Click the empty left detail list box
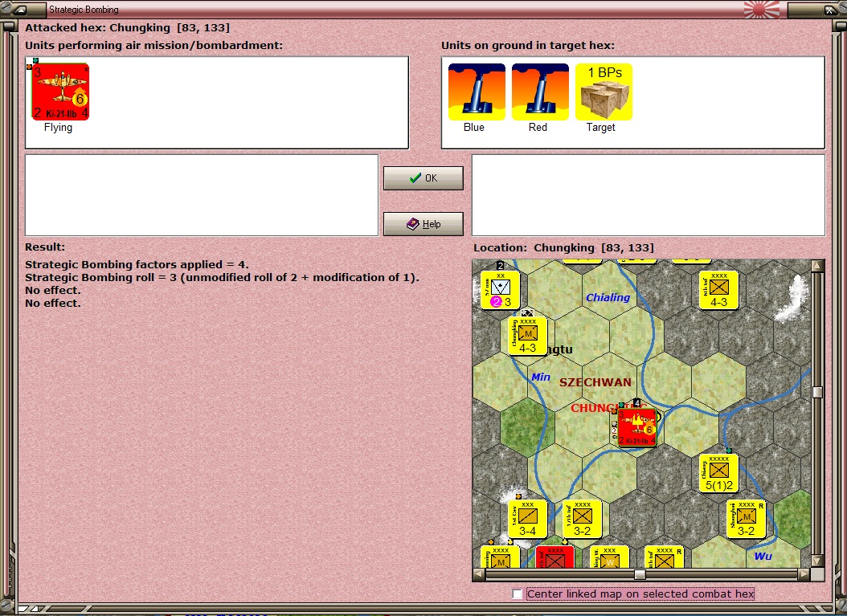 point(202,195)
